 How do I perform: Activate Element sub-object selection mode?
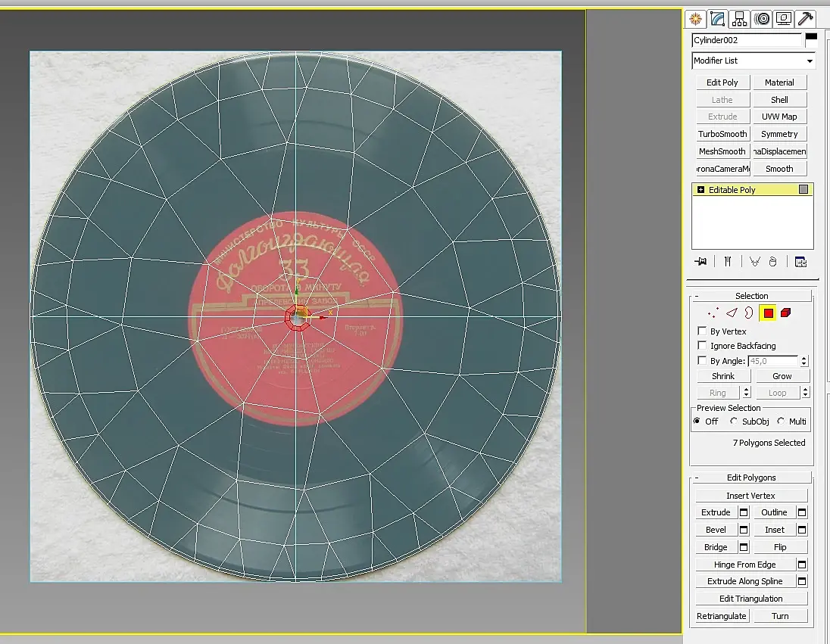coord(786,313)
